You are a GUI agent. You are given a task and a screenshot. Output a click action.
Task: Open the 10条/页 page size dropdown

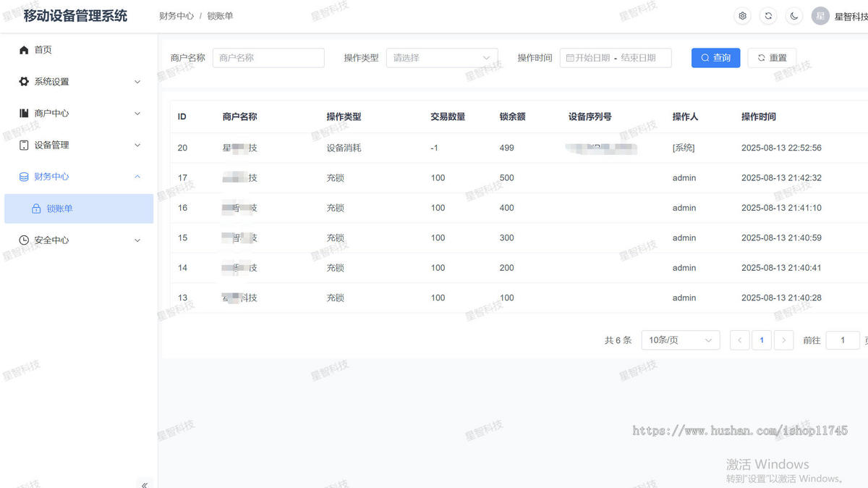[681, 340]
